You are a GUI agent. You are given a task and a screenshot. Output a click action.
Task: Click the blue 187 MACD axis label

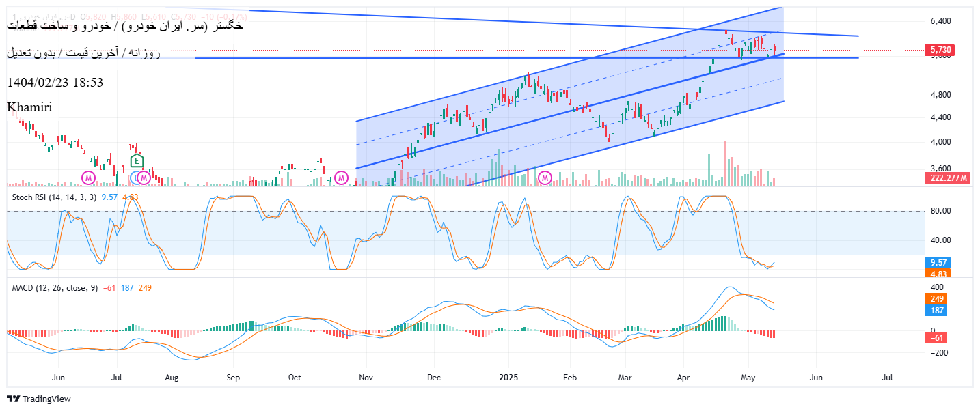935,311
